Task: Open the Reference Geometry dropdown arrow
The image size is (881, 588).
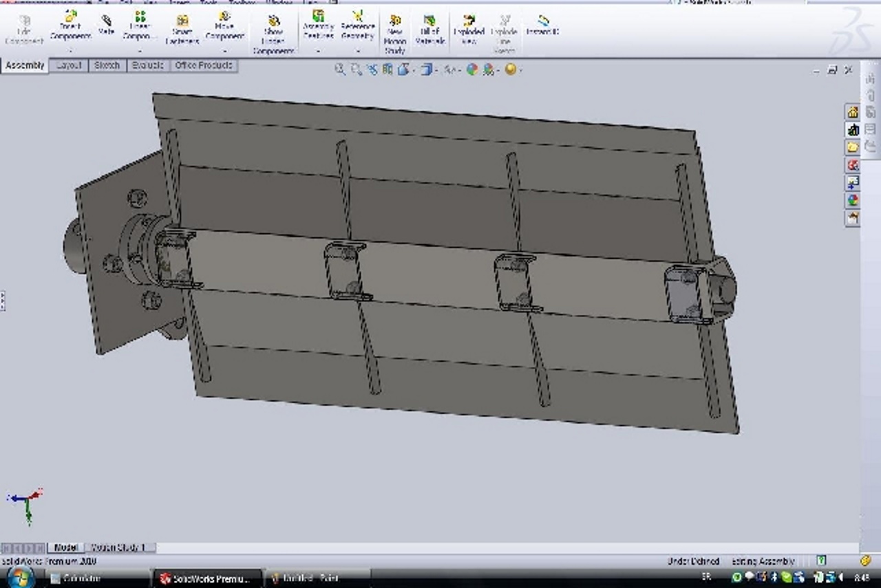Action: (x=358, y=51)
